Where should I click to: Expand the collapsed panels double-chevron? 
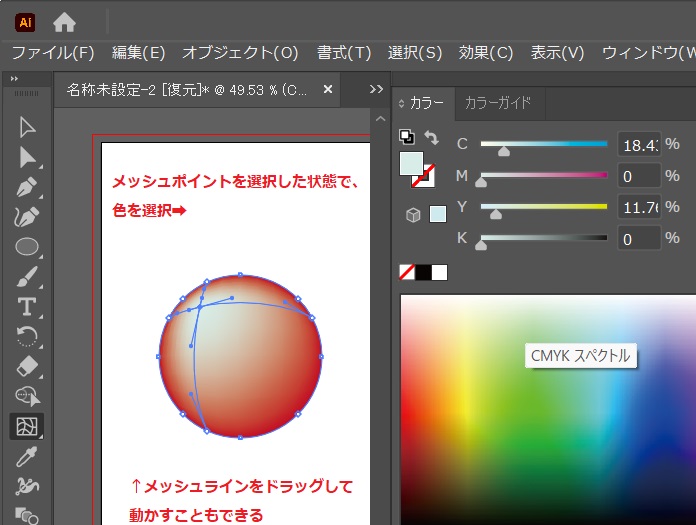click(x=376, y=89)
